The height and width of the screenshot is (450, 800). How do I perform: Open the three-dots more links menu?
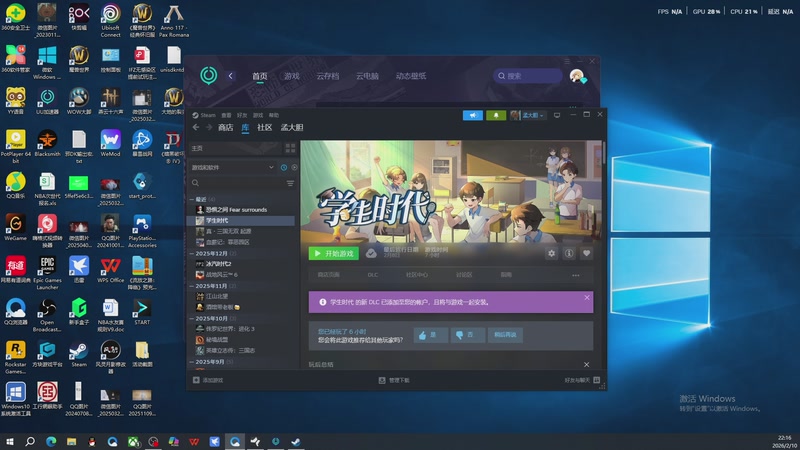tap(576, 276)
